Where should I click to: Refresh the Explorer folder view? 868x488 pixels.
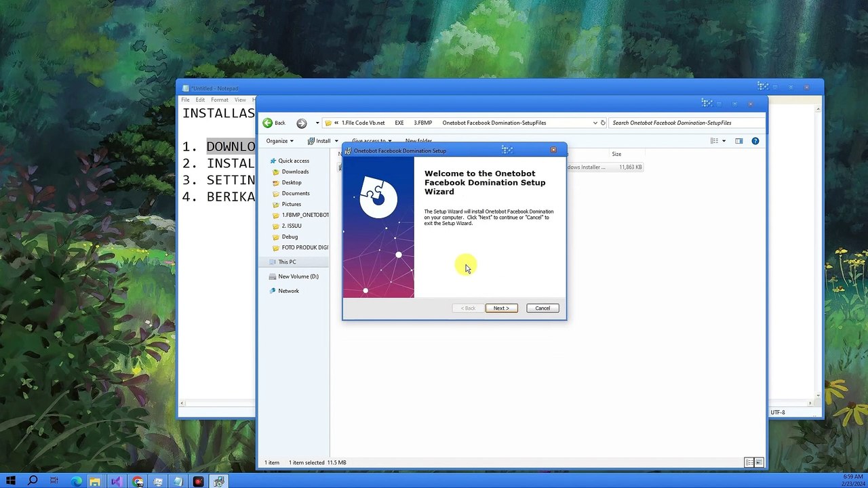click(603, 123)
